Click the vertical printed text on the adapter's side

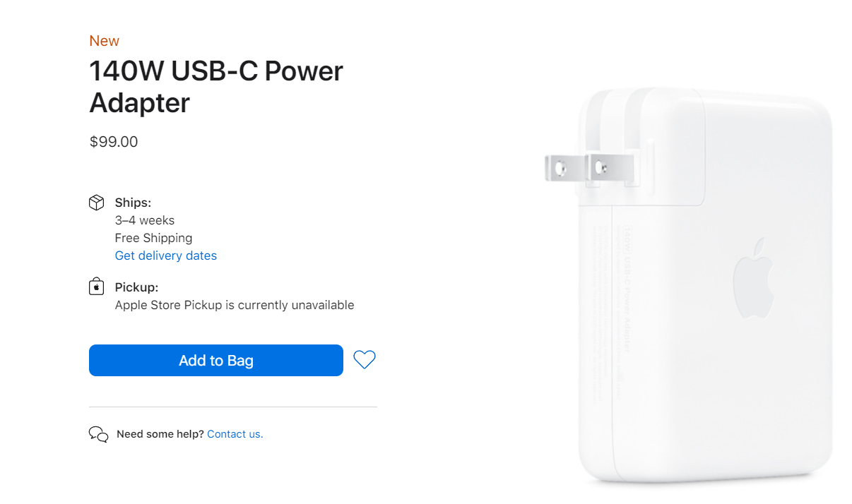(625, 289)
